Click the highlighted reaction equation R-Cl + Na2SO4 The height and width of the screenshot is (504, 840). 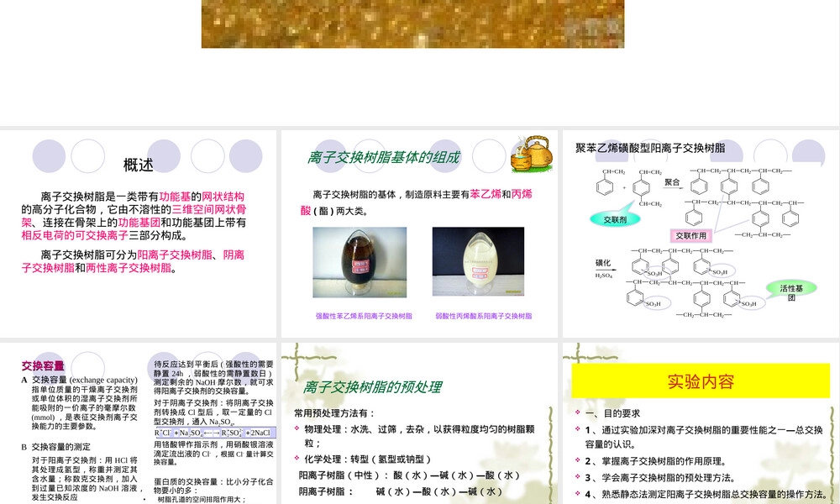215,433
